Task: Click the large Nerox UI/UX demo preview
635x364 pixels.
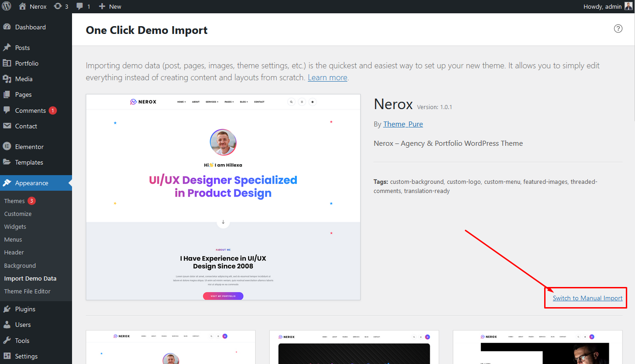Action: tap(223, 197)
